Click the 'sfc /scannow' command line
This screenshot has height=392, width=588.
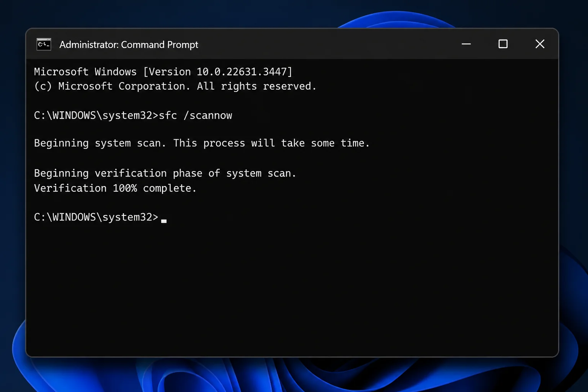click(133, 115)
